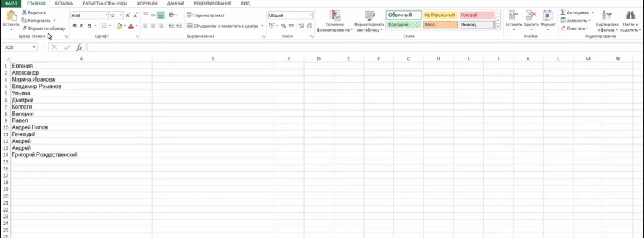Open number format dropdown showing Общий

310,15
